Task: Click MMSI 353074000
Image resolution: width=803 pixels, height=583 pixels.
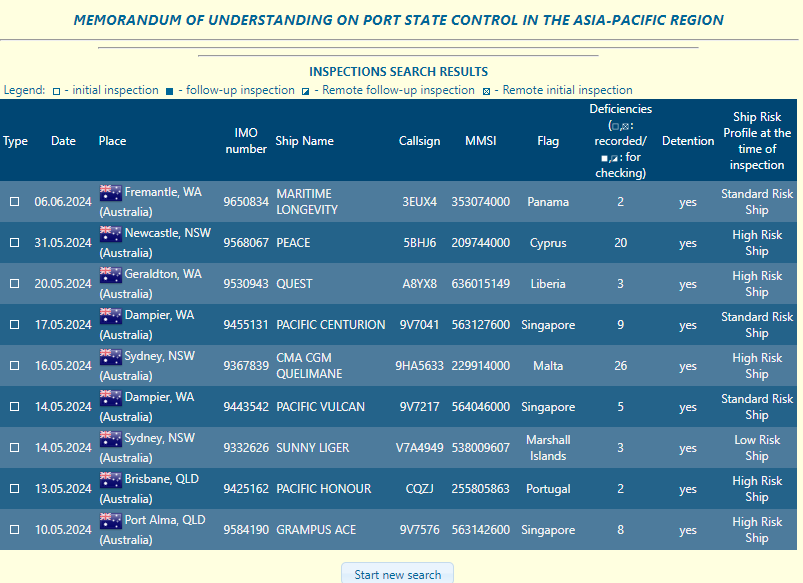Action: click(480, 201)
